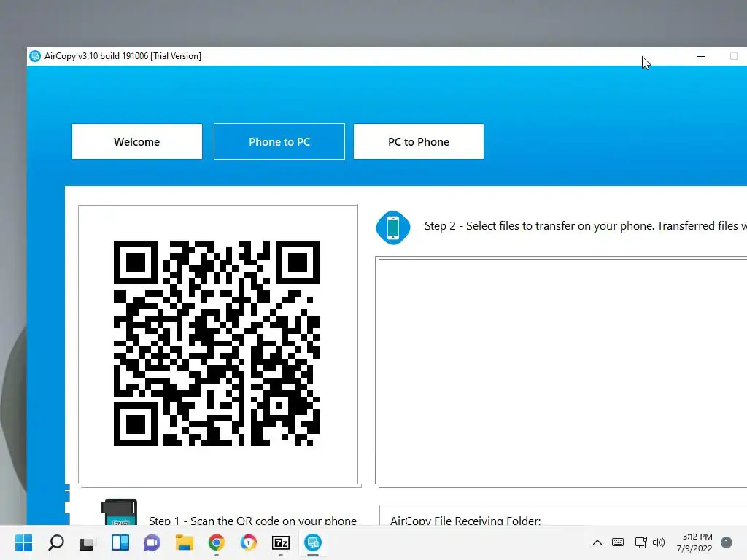The width and height of the screenshot is (747, 560).
Task: Switch to the Phone to PC tab
Action: coord(279,141)
